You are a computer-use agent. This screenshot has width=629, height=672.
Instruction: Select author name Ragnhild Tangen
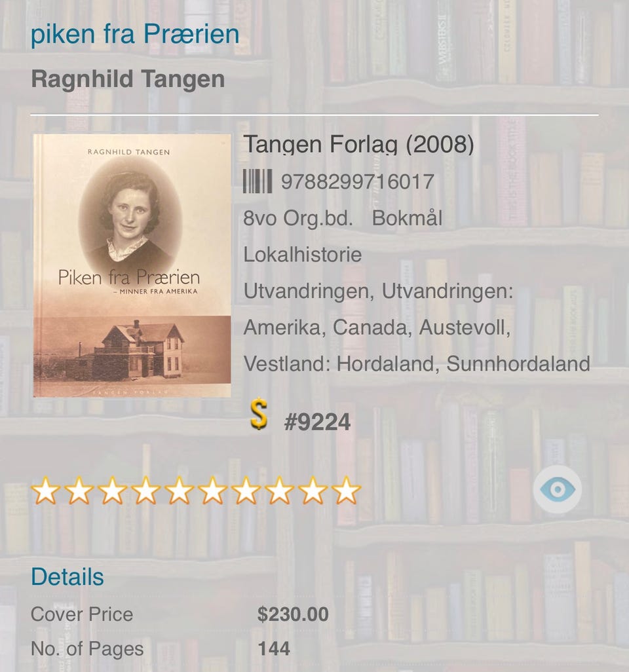coord(128,79)
